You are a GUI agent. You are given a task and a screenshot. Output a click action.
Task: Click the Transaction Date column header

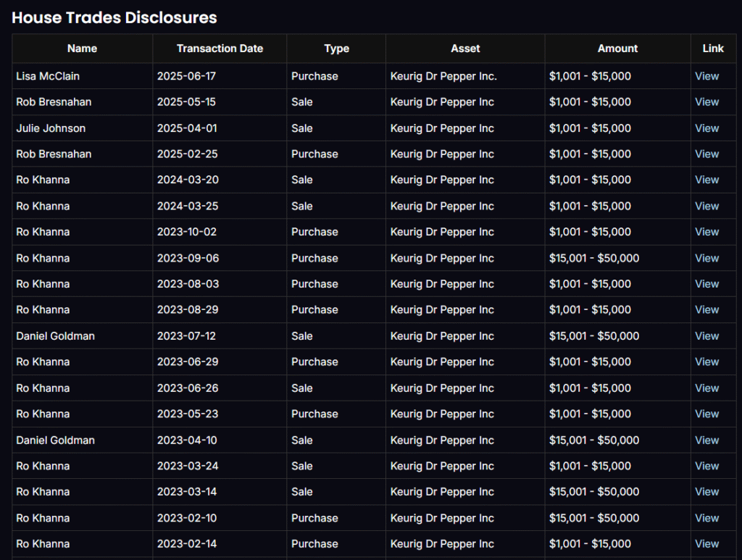pos(220,49)
